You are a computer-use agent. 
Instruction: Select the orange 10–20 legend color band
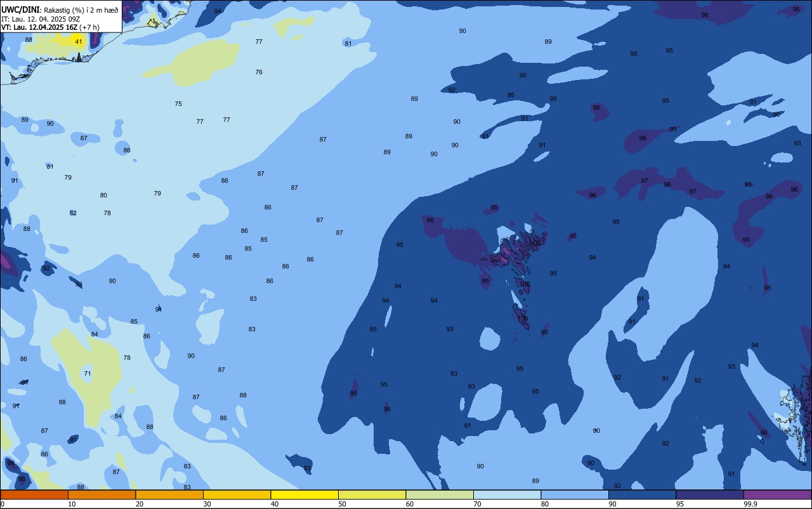point(101,494)
